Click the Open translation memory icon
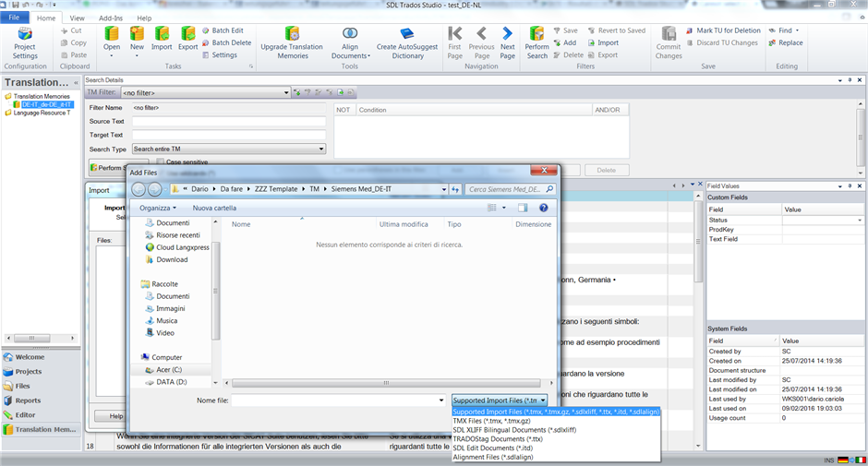The height and width of the screenshot is (466, 868). coord(112,34)
